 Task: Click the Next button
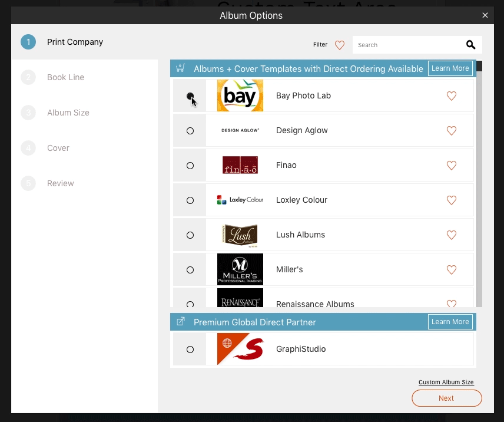point(446,398)
